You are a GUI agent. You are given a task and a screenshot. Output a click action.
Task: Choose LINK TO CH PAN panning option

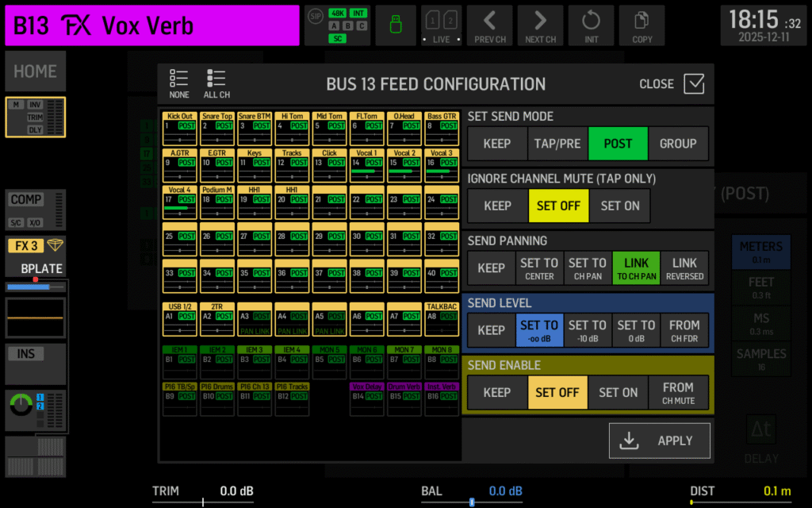point(636,267)
